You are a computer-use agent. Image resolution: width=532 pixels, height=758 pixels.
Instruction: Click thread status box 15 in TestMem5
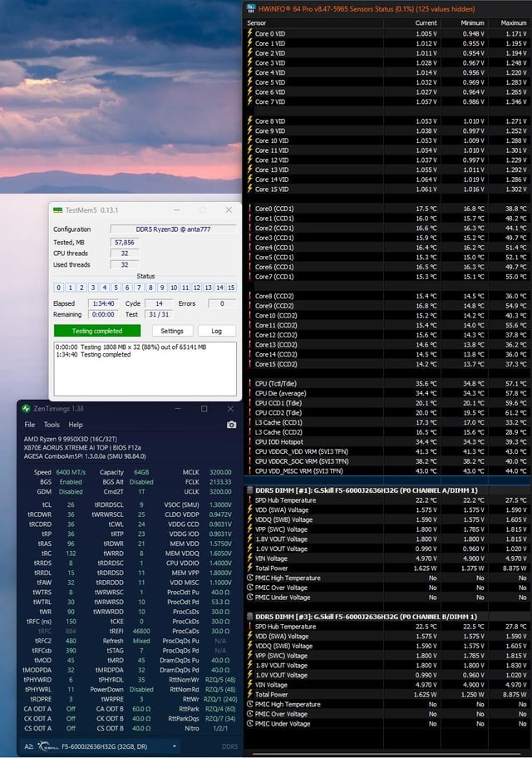[231, 288]
